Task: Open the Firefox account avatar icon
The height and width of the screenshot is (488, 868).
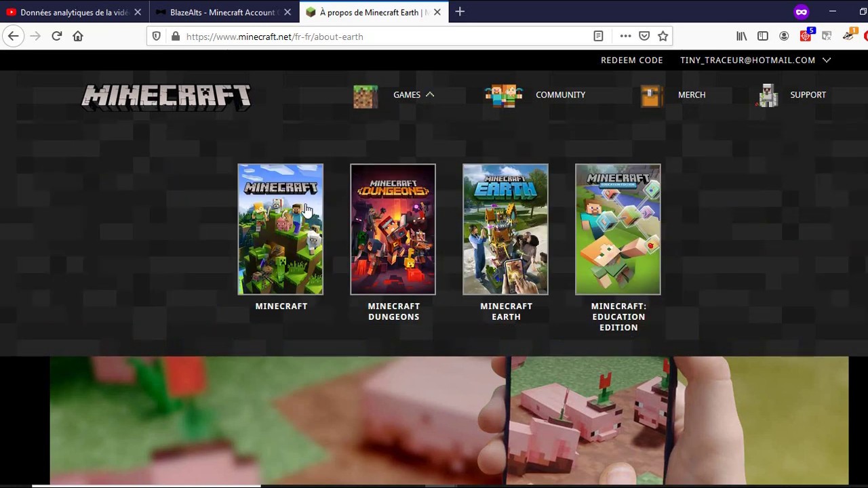Action: tap(784, 37)
